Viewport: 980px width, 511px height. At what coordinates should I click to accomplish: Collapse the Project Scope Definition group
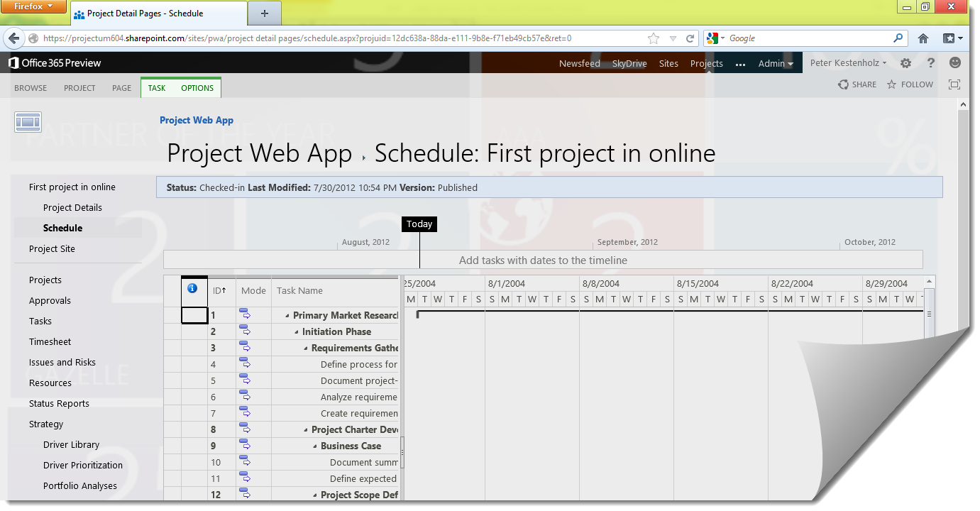[x=315, y=495]
